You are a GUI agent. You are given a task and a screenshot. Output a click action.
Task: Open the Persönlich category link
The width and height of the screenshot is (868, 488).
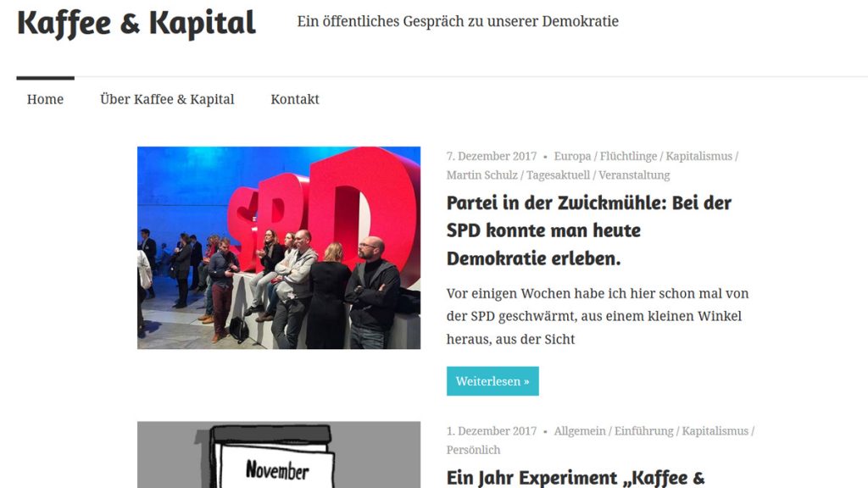coord(473,450)
